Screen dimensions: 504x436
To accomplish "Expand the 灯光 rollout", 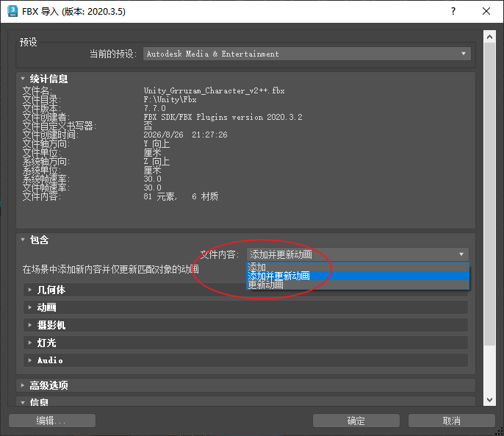I will tap(245, 343).
